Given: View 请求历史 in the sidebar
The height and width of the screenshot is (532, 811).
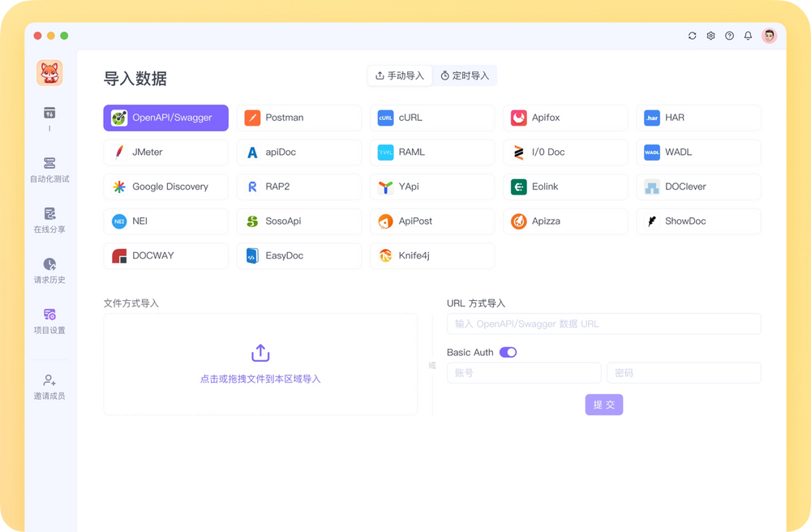Looking at the screenshot, I should [x=49, y=269].
